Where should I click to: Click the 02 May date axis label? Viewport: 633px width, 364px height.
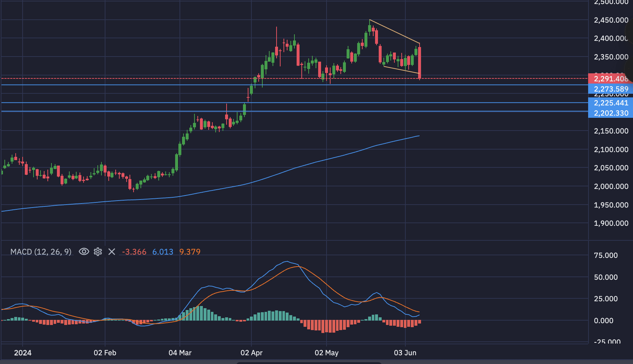coord(327,353)
